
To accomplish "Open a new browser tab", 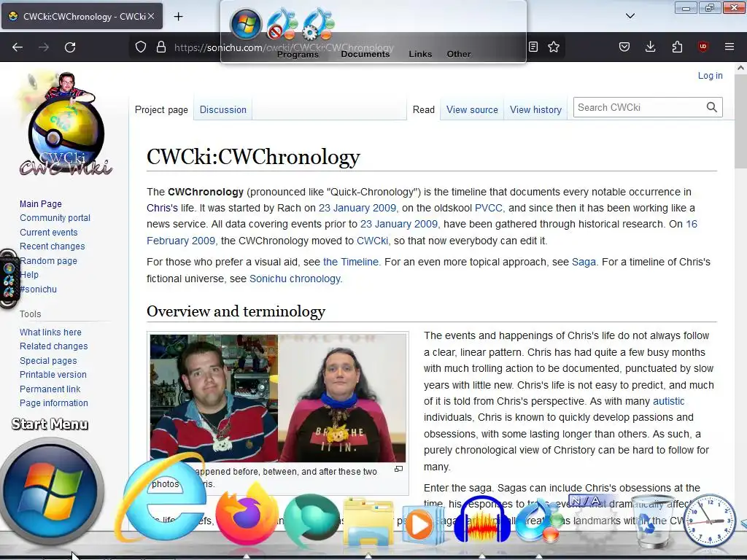I will (178, 17).
